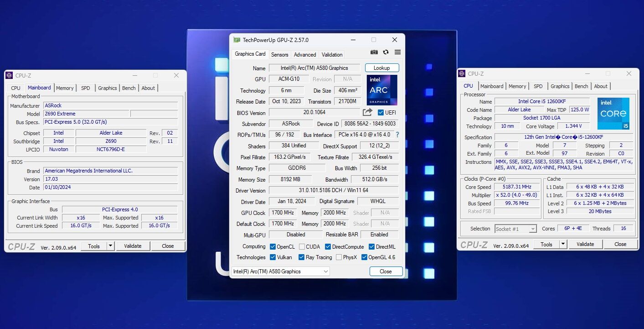The image size is (644, 329).
Task: Open the GPU selection dropdown in GPU-Z
Action: [x=281, y=272]
